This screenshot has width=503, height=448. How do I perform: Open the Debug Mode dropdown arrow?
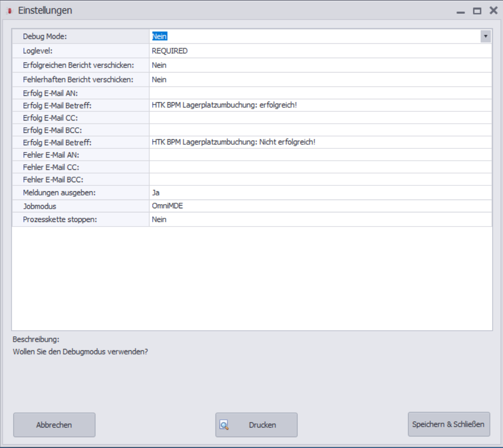coord(485,36)
